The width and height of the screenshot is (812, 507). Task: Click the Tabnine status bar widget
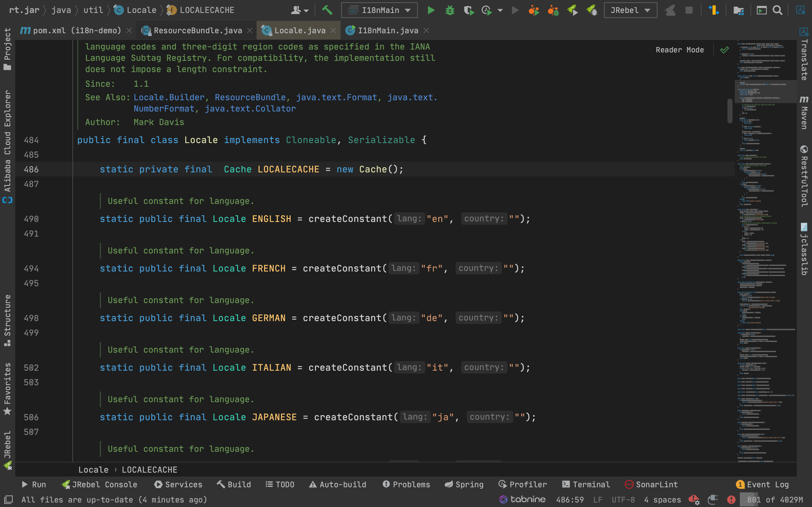522,500
